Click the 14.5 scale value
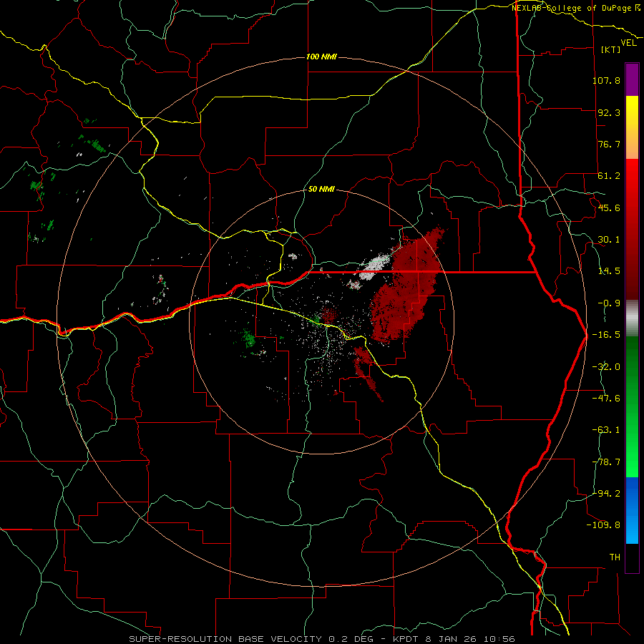This screenshot has width=644, height=644. coord(609,271)
